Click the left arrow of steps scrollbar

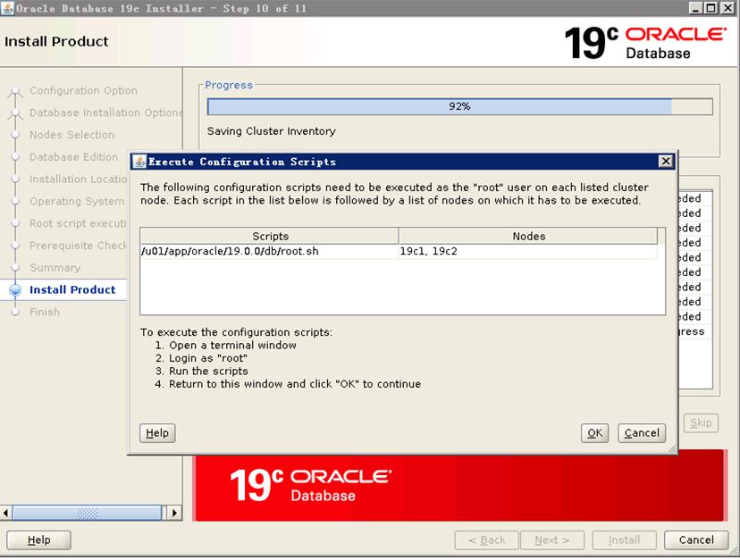5,513
